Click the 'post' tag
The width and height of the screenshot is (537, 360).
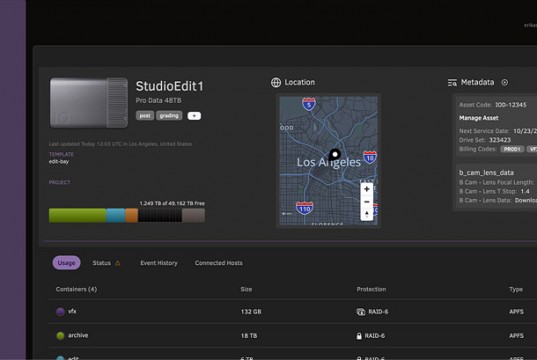pos(145,116)
